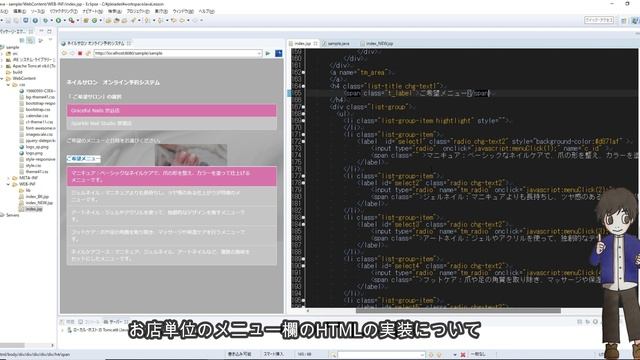Screen dimensions: 640x360
Task: Stop page loading with red square icon
Action: 80,53
